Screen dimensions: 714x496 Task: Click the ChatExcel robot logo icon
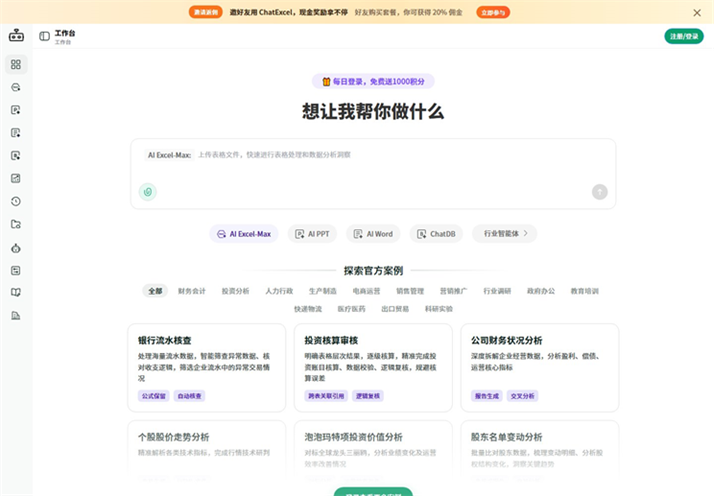16,35
